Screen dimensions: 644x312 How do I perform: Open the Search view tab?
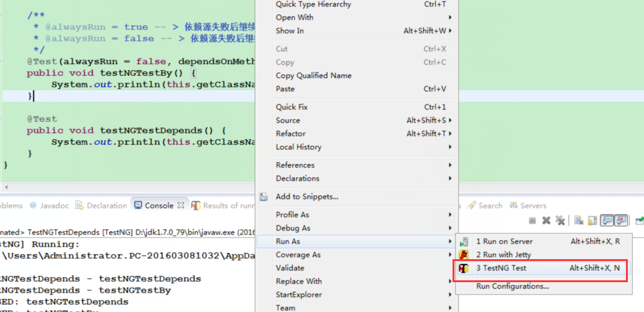485,206
